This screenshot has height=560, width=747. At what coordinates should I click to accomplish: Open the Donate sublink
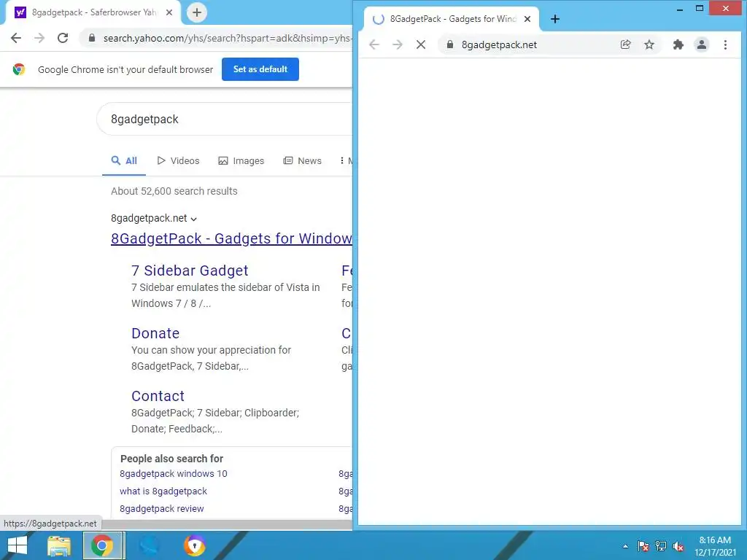pos(155,333)
